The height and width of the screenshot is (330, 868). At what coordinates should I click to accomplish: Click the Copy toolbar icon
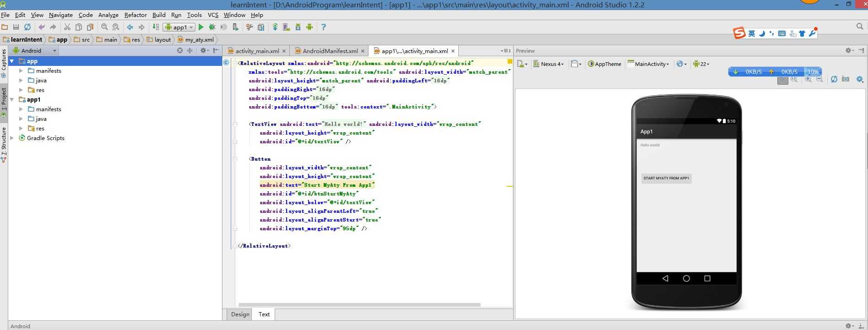79,27
